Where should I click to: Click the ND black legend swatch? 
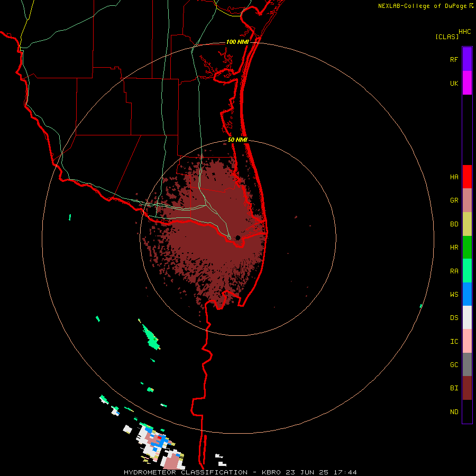[x=467, y=411]
